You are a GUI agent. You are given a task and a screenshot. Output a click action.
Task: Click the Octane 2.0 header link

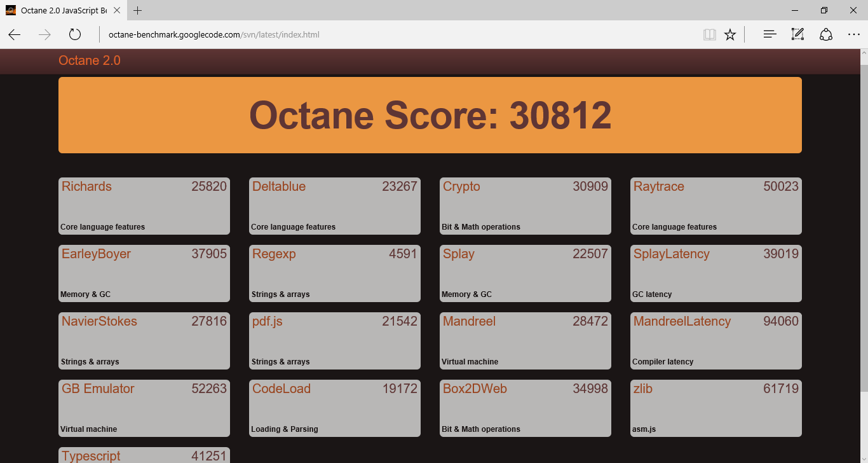coord(90,60)
